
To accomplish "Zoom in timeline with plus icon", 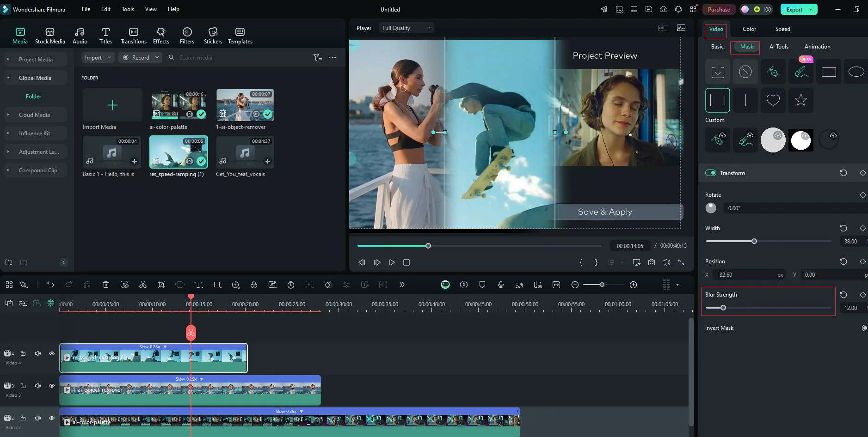I will (x=633, y=285).
